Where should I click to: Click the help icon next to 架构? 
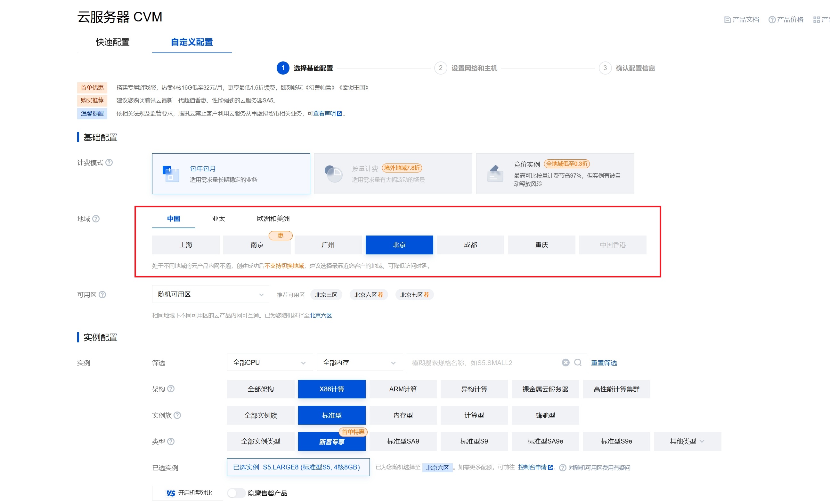[x=171, y=389]
